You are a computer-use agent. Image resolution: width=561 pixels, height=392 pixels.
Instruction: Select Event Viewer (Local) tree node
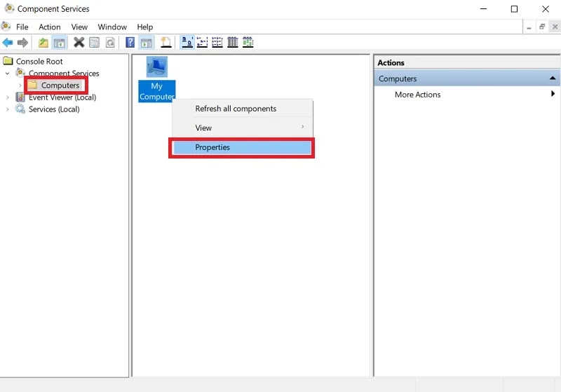pos(62,97)
